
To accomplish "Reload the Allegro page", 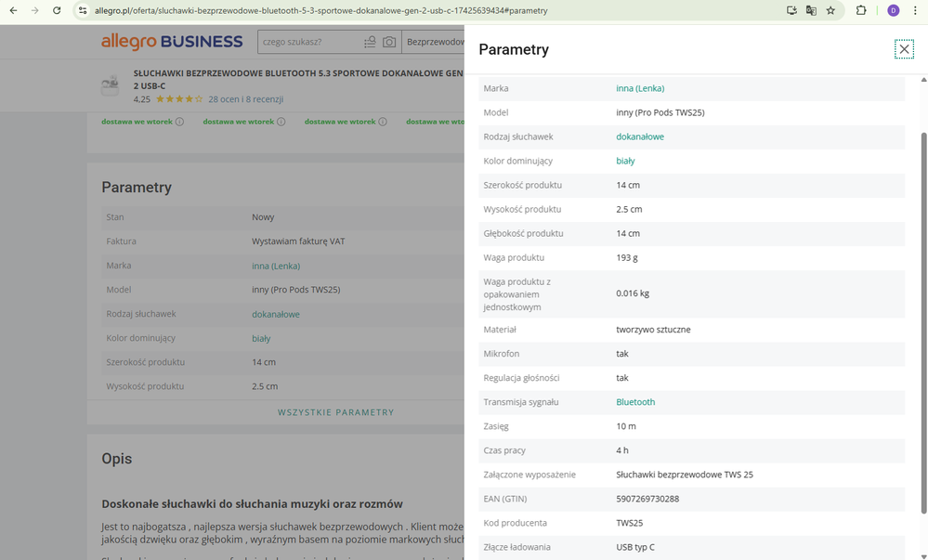I will click(57, 10).
